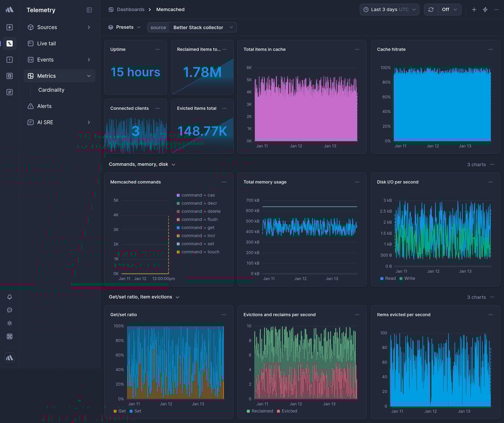This screenshot has height=423, width=504.
Task: Open the notifications bell icon
Action: pyautogui.click(x=9, y=297)
